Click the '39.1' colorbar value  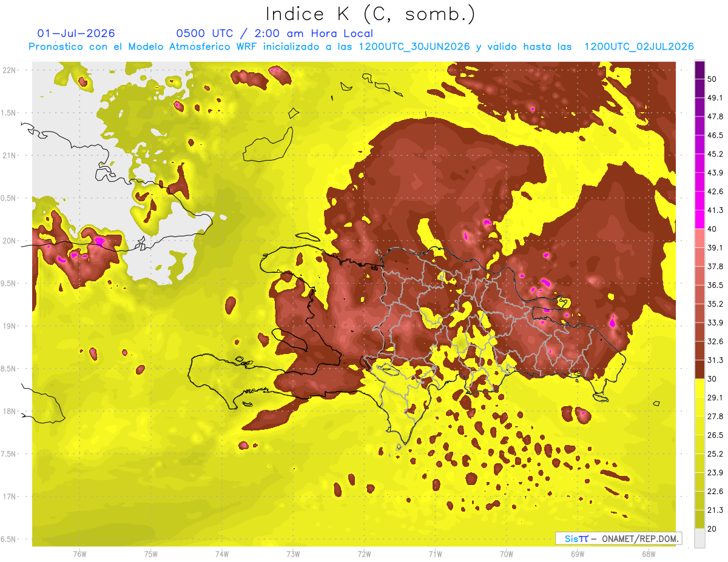[715, 247]
